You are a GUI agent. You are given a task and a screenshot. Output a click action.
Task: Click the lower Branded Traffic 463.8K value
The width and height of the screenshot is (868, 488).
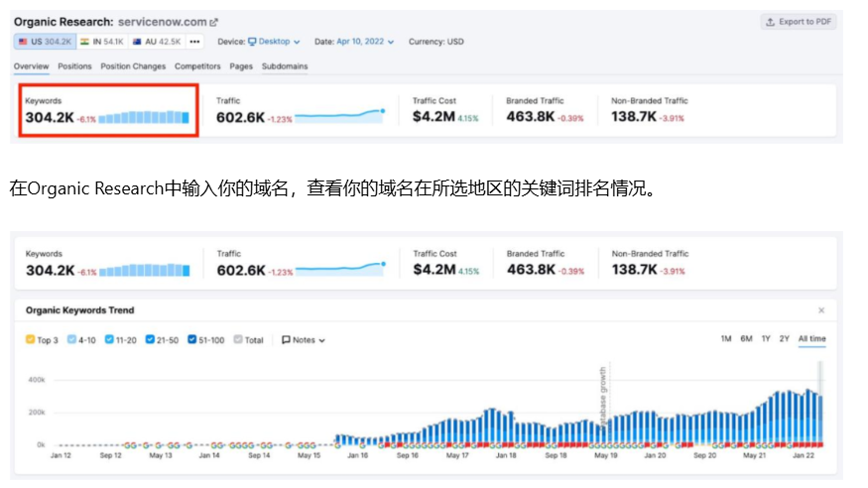click(531, 270)
